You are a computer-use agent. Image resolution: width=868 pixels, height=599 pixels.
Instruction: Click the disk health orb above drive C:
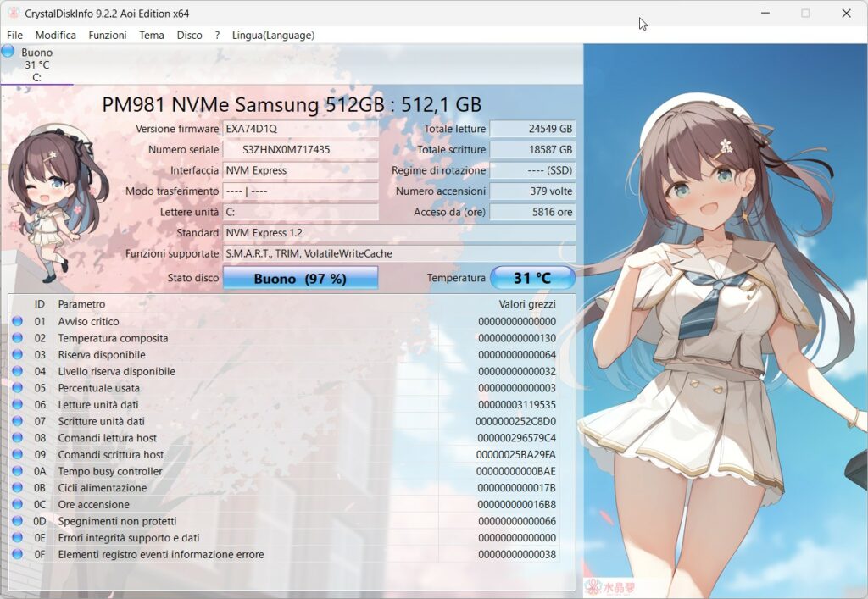8,52
